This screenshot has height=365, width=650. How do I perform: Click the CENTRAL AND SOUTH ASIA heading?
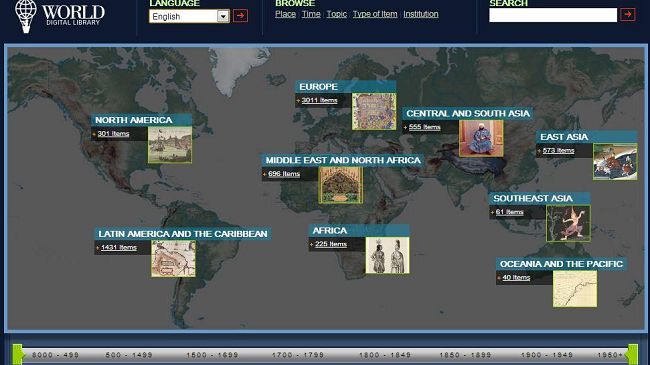tap(468, 114)
